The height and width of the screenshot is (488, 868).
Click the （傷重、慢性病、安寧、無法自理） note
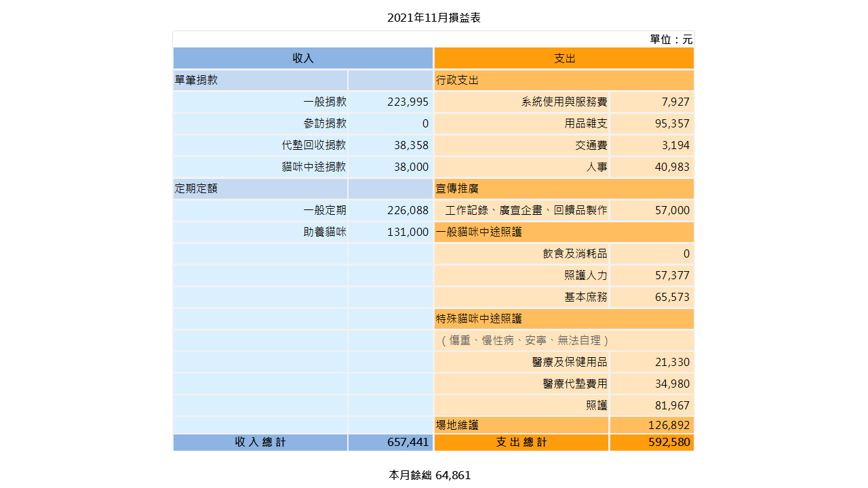[525, 340]
